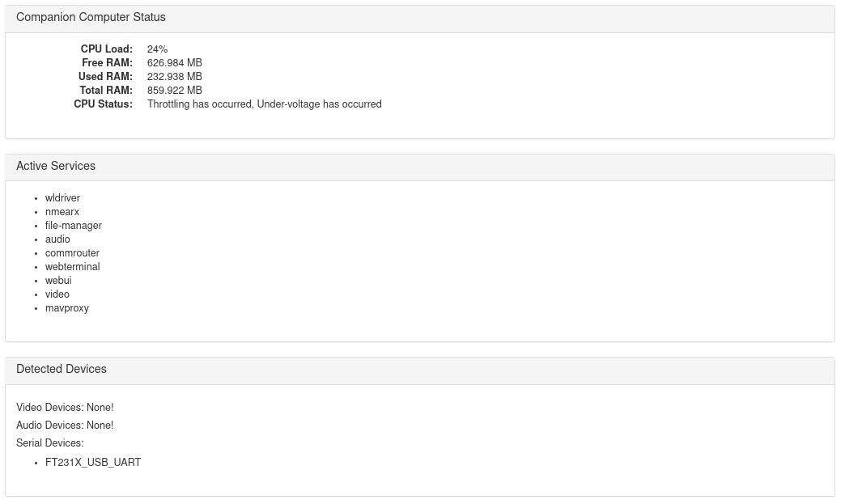Image resolution: width=845 pixels, height=504 pixels.
Task: Click the Video Devices: None! line
Action: click(65, 408)
